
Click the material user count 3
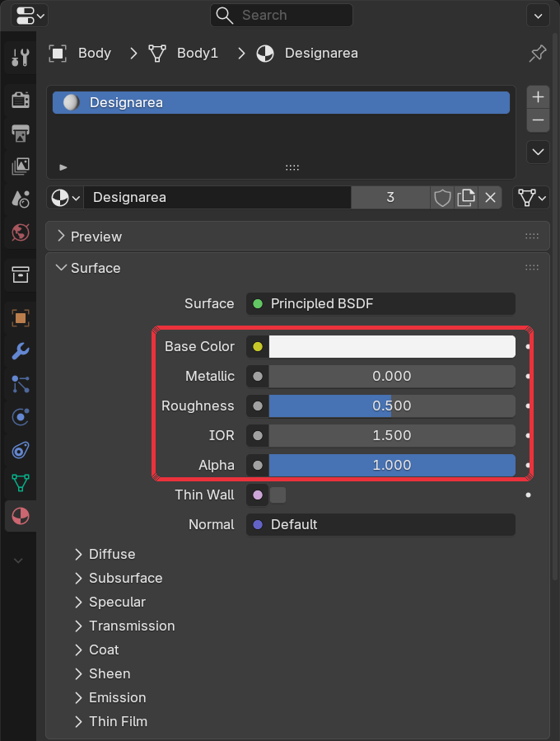pos(390,198)
